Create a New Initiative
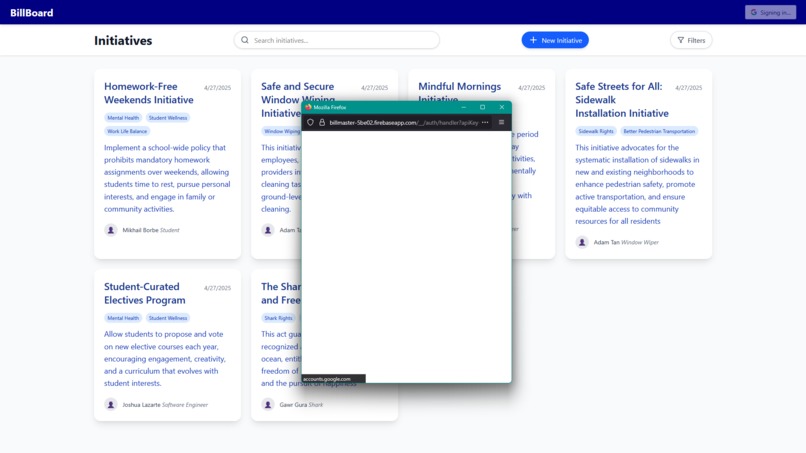Image resolution: width=806 pixels, height=453 pixels. pos(555,40)
